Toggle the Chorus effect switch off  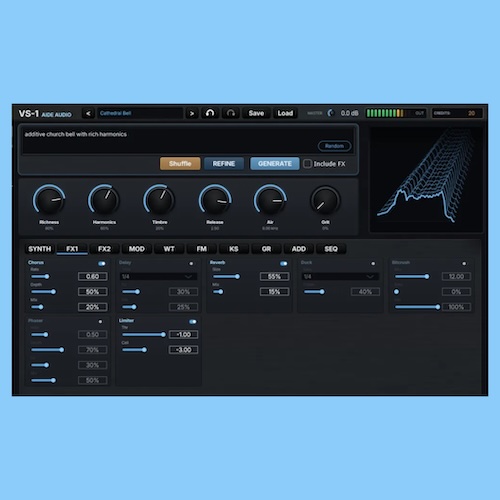[102, 263]
